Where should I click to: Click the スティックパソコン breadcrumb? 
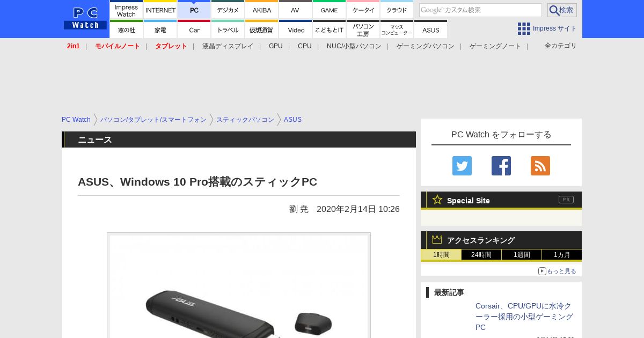pos(245,120)
